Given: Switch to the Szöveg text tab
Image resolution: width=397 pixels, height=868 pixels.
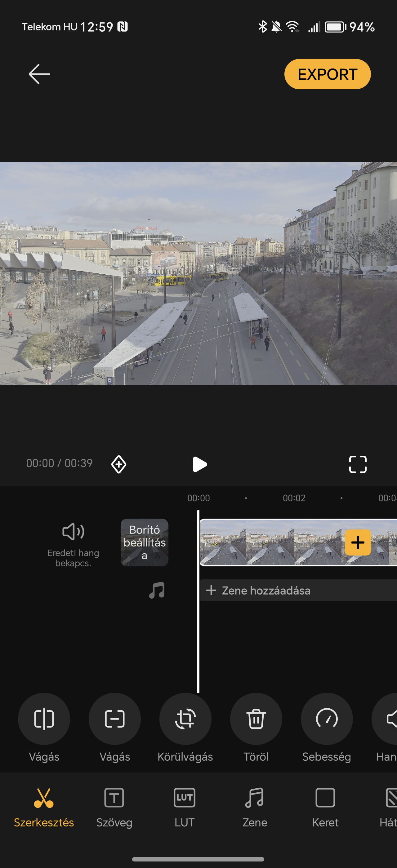Looking at the screenshot, I should tap(114, 808).
